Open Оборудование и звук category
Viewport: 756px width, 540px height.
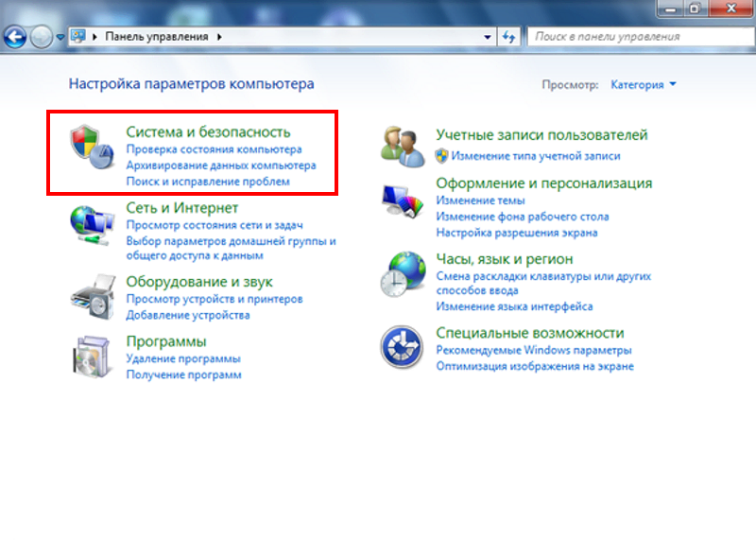(199, 281)
